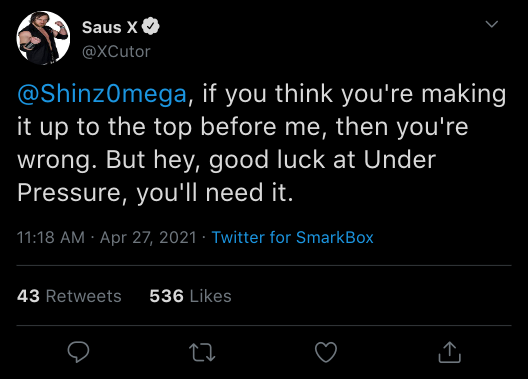Click the word Retweets label
528x379 pixels.
(84, 296)
